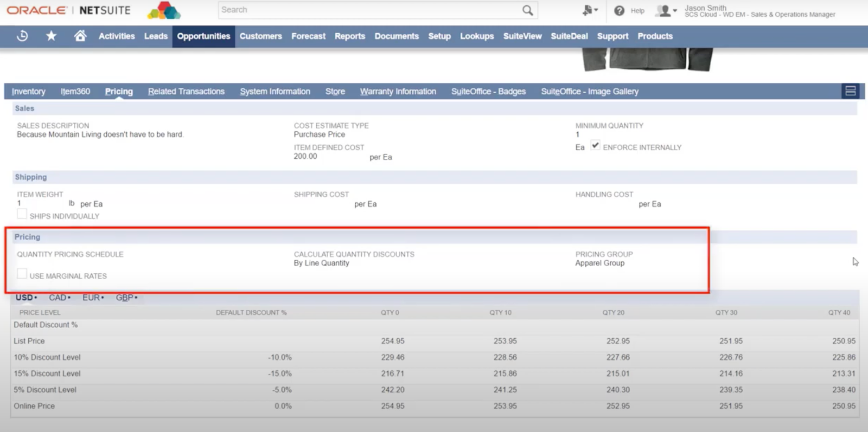The width and height of the screenshot is (868, 432).
Task: Toggle the Enforce Internally checkbox
Action: (x=595, y=145)
